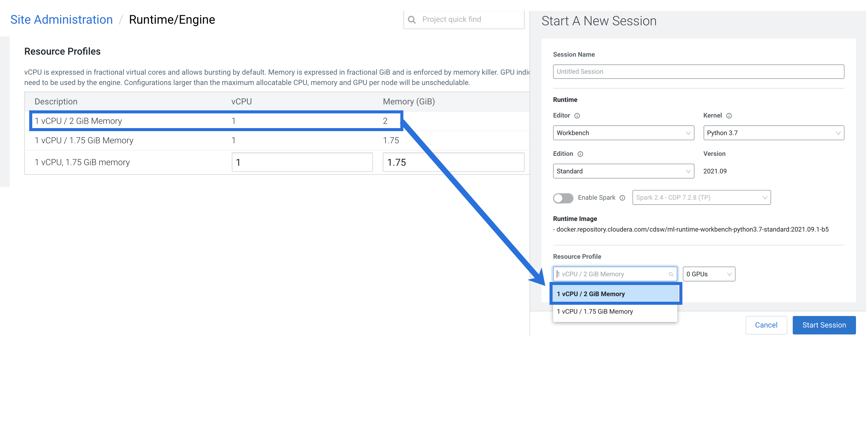Go to Site Administration breadcrumb link
Image resolution: width=868 pixels, height=428 pixels.
(x=61, y=19)
